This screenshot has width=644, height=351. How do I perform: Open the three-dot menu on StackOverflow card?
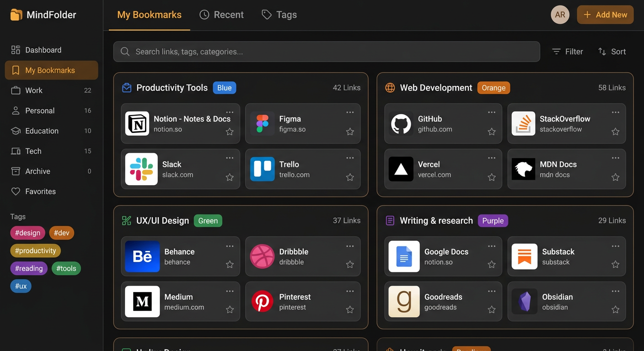tap(616, 112)
